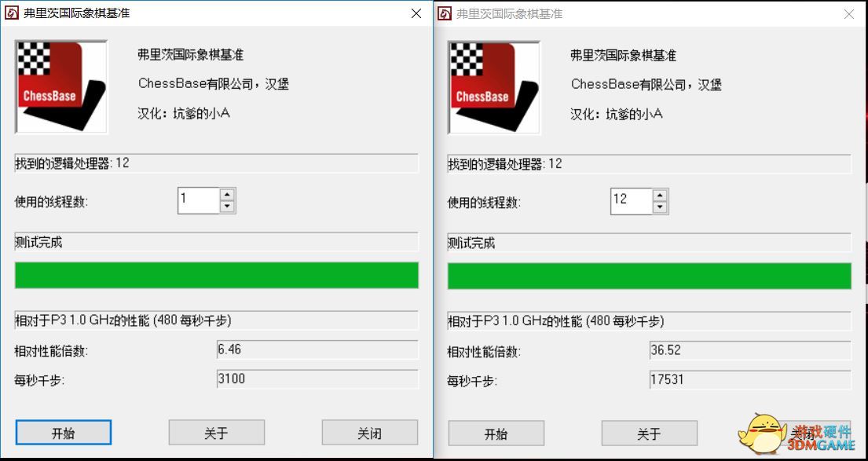Click the ChessBase logo in the right window
The image size is (868, 461).
point(494,87)
